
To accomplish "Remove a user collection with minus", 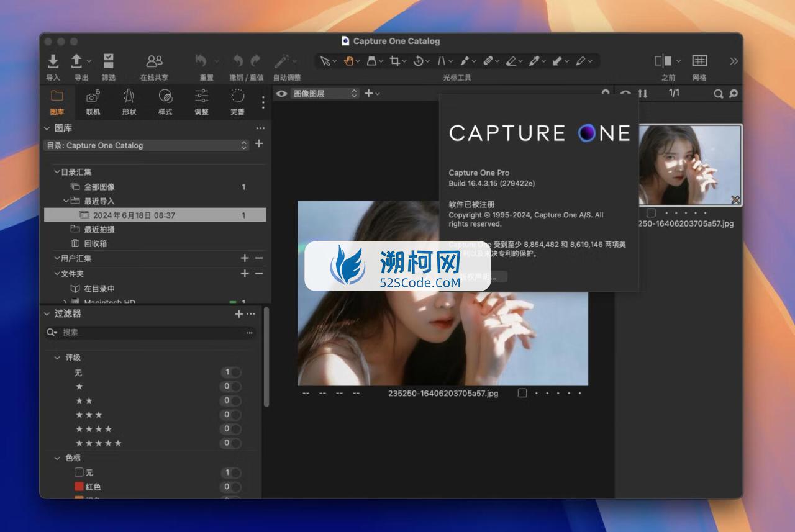I will tap(259, 258).
